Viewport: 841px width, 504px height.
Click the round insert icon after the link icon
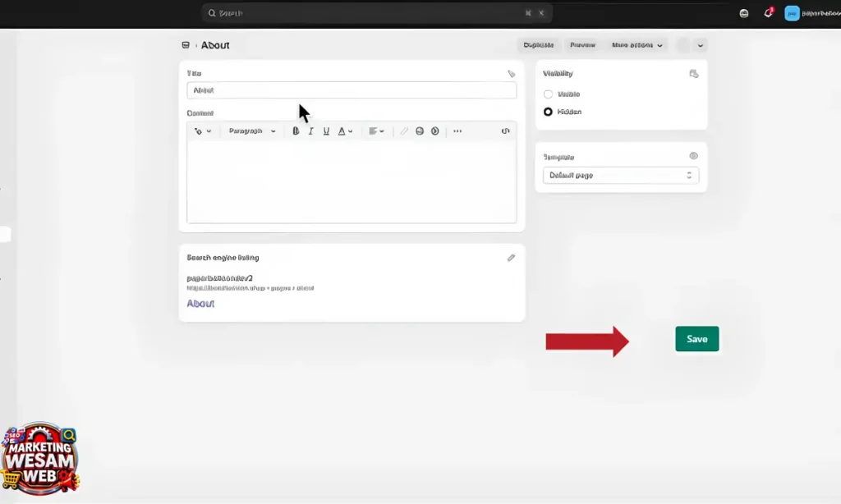click(420, 131)
